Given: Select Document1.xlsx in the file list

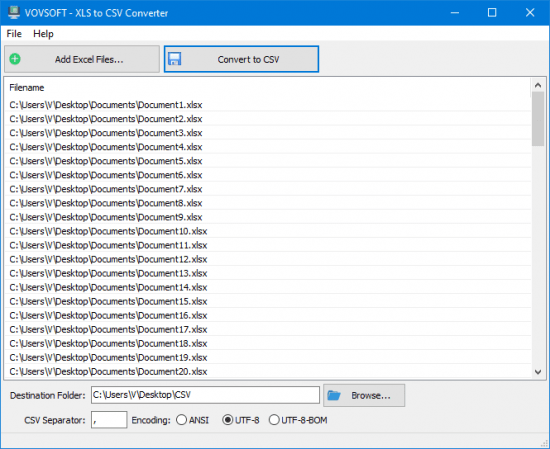Looking at the screenshot, I should point(106,105).
